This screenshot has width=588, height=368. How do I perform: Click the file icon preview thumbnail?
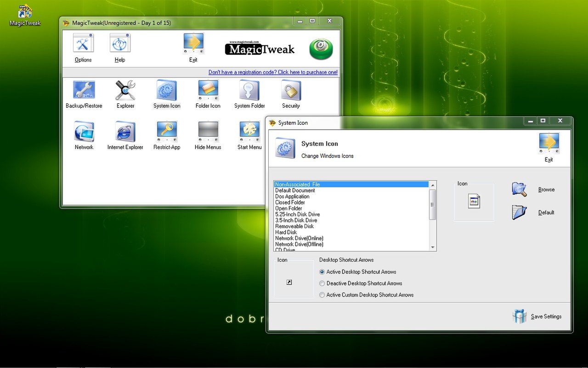point(474,201)
